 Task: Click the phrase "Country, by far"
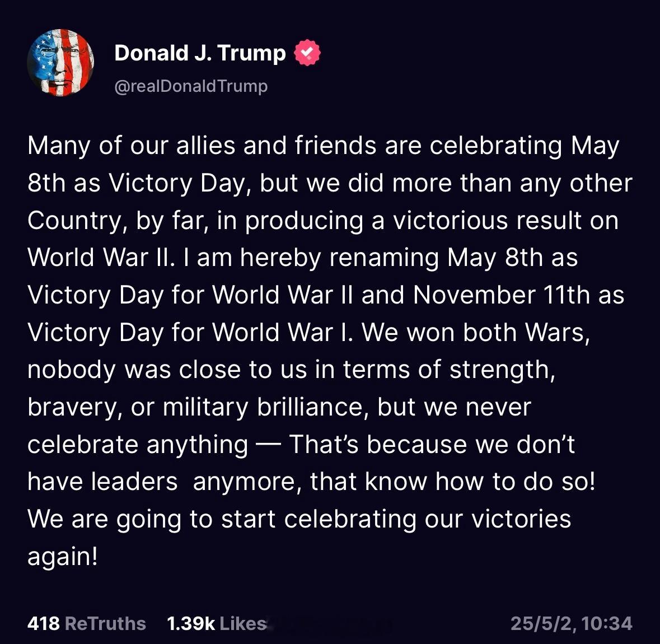tap(118, 221)
